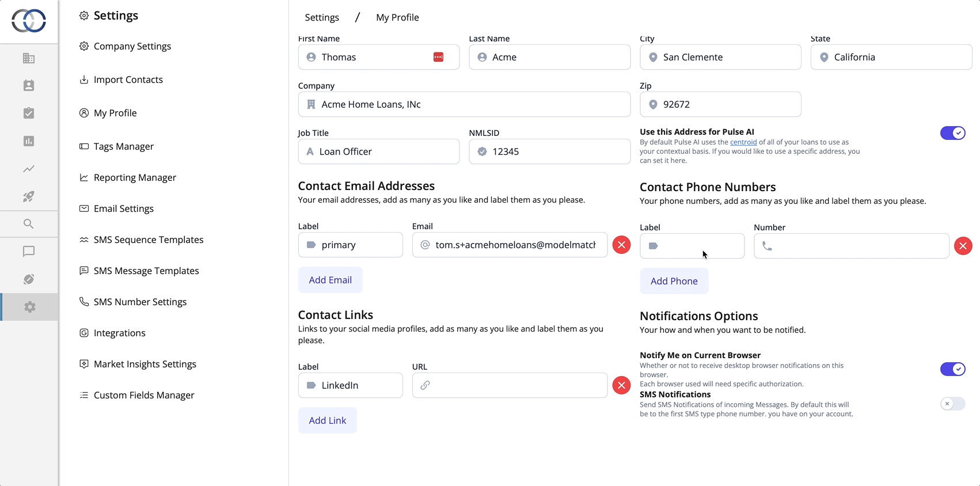Click the Add Email button
Image resolution: width=980 pixels, height=486 pixels.
[330, 280]
